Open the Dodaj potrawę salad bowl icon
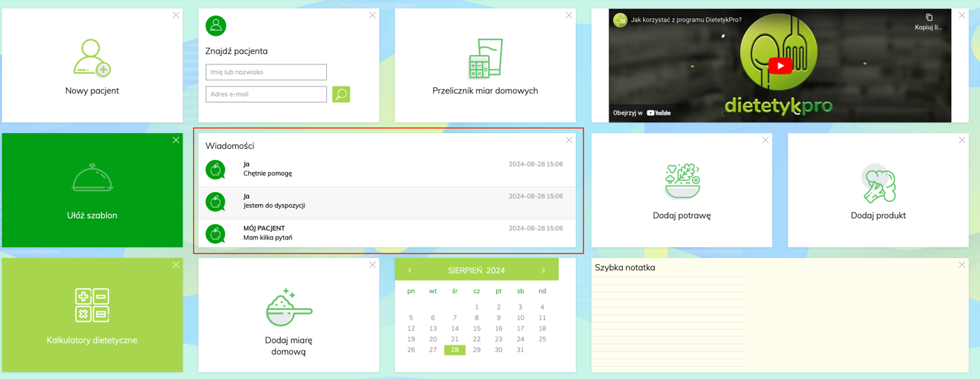The width and height of the screenshot is (980, 379). [682, 182]
